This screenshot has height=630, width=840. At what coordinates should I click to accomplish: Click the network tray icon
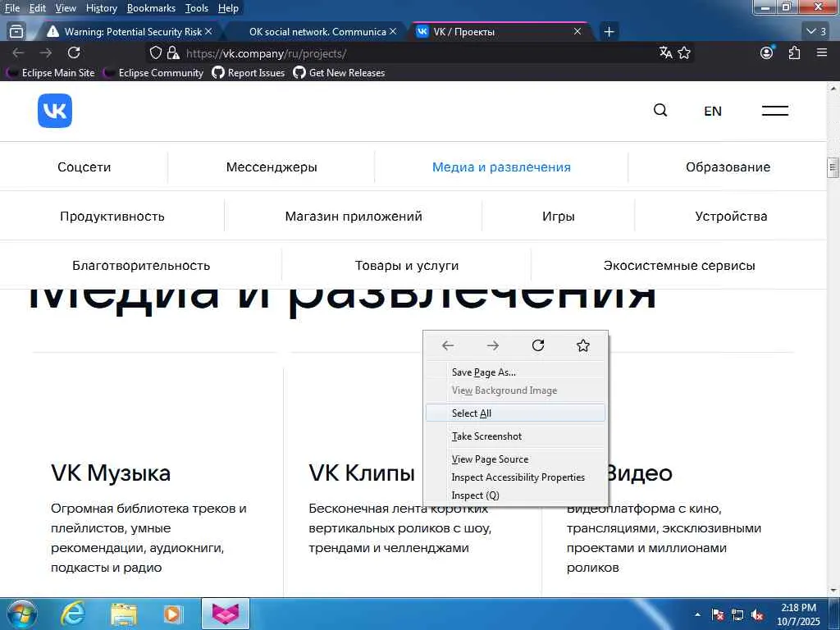[737, 615]
